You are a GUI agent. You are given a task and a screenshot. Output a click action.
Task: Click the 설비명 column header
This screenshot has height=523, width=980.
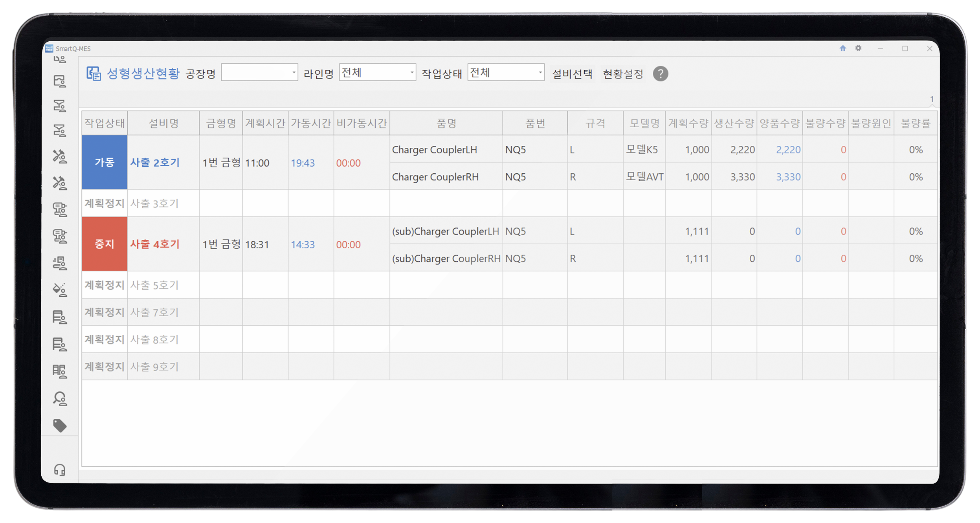click(163, 123)
